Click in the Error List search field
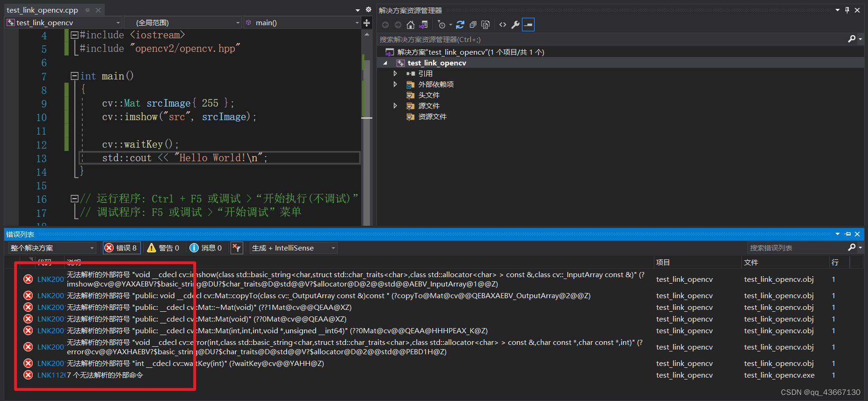 tap(796, 248)
